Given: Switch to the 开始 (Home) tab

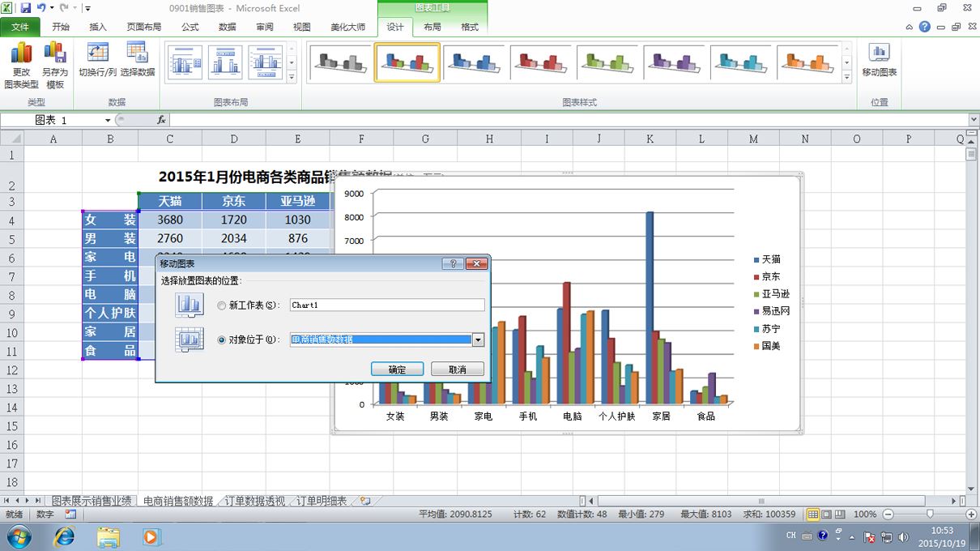Looking at the screenshot, I should point(61,27).
